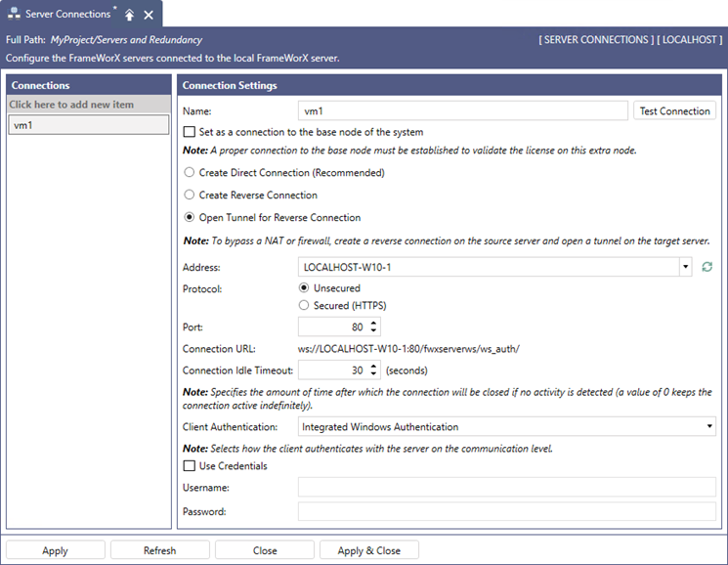Decrease Connection Idle Timeout with down arrow
This screenshot has height=565, width=728.
click(x=373, y=373)
